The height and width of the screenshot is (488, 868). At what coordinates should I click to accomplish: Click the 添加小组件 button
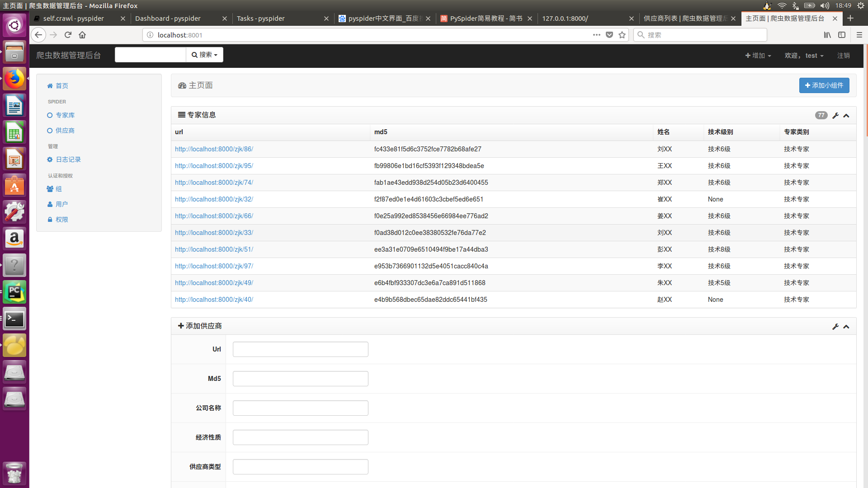tap(824, 85)
